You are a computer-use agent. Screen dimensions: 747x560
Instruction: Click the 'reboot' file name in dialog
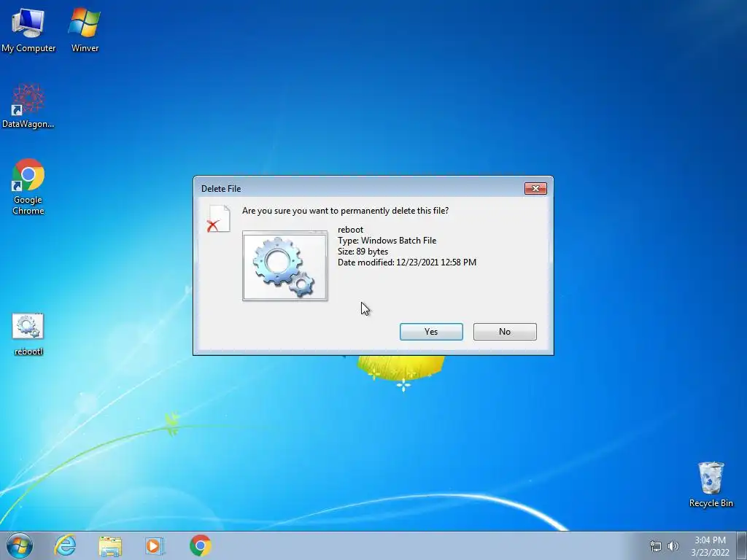pos(350,230)
